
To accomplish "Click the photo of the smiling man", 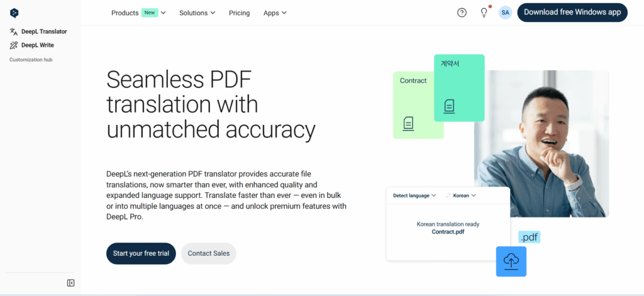I will click(541, 144).
